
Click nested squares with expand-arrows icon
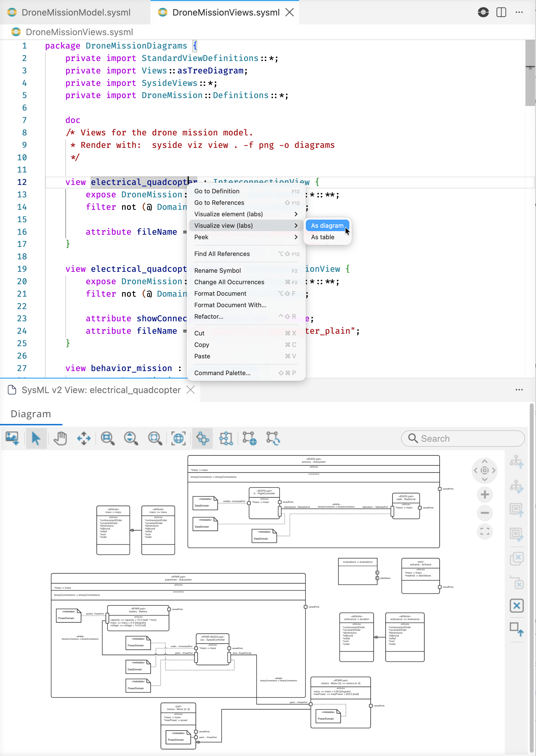[x=517, y=534]
